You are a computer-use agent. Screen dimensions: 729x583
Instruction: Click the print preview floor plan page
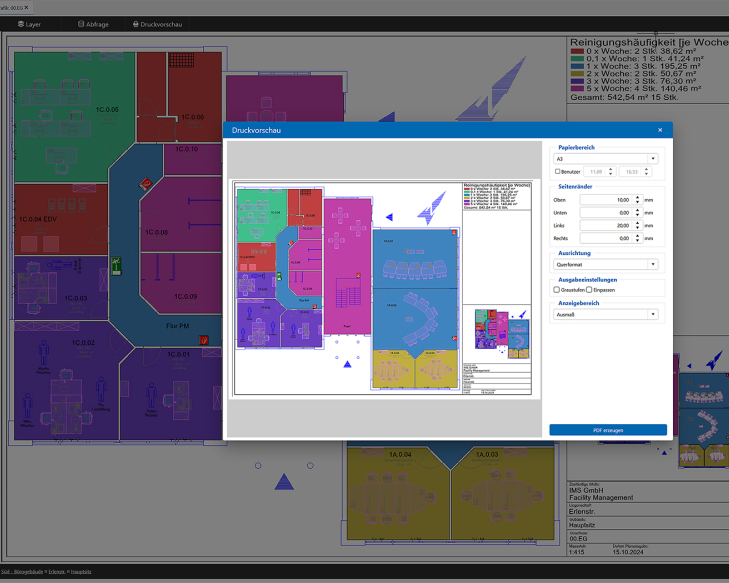(381, 289)
